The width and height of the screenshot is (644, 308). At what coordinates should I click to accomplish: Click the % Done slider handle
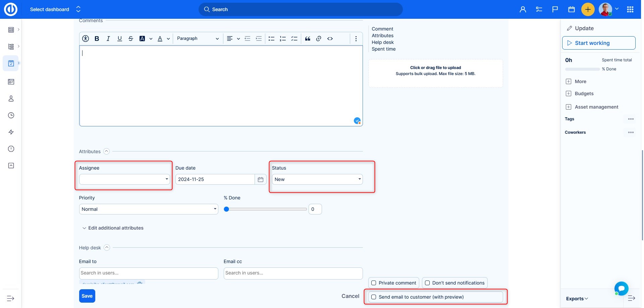pos(226,209)
